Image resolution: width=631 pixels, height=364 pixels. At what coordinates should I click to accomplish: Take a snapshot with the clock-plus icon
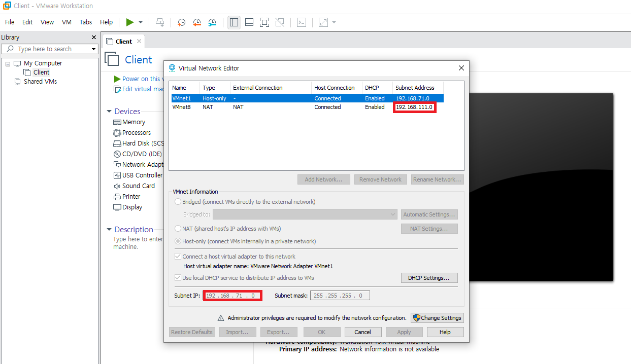point(181,22)
